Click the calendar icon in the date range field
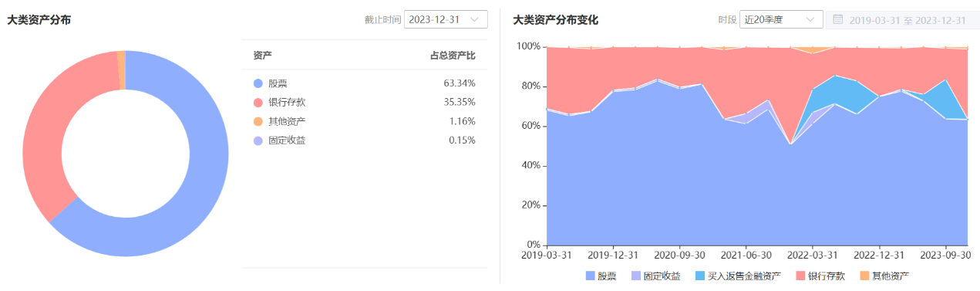This screenshot has width=980, height=291. click(838, 19)
